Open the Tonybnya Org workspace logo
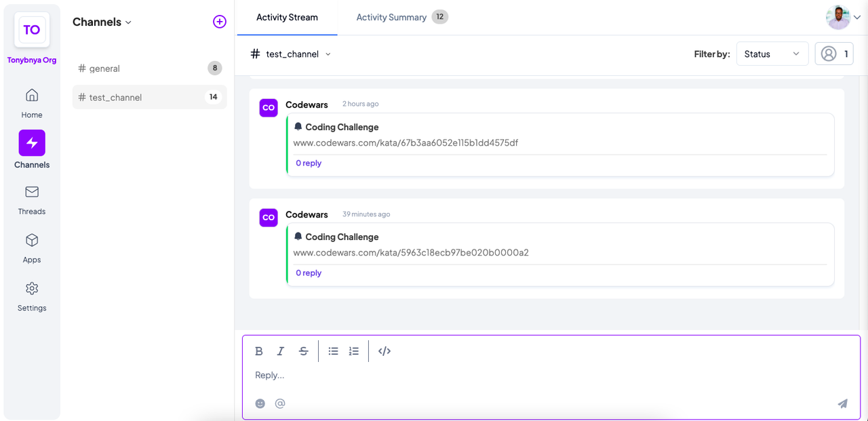 click(32, 30)
